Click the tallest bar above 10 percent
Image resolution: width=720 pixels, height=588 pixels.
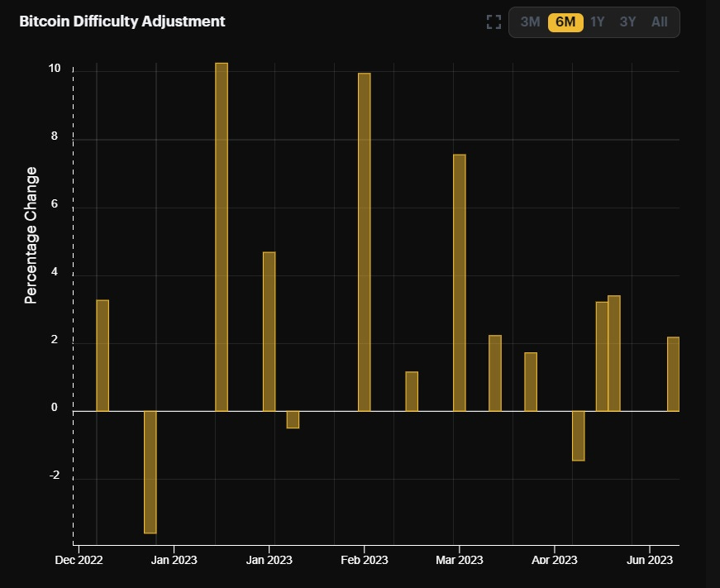click(222, 237)
